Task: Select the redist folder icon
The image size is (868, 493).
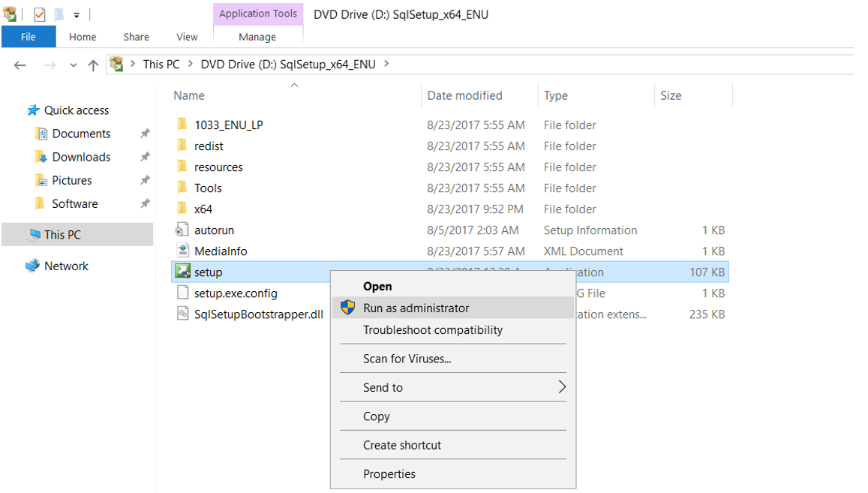Action: click(182, 145)
